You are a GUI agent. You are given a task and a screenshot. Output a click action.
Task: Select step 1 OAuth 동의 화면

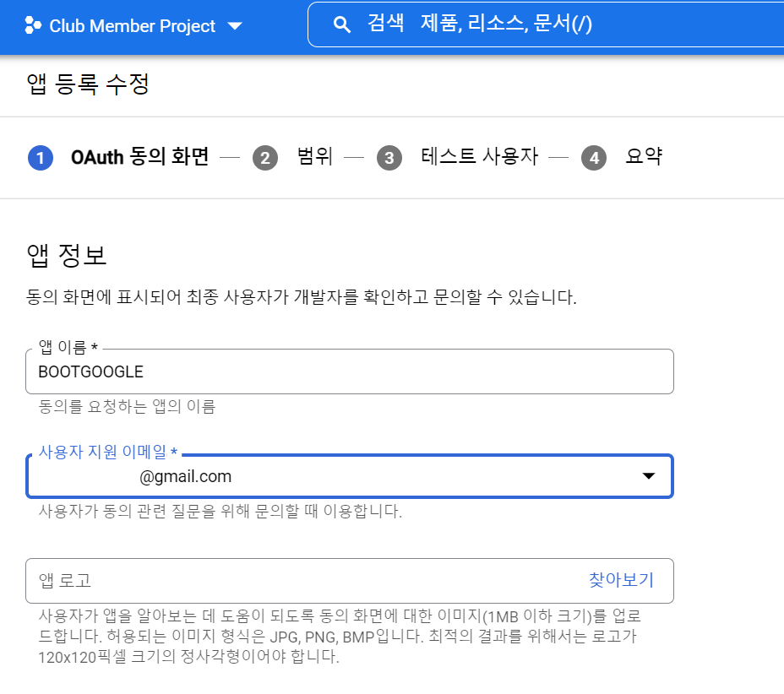click(118, 157)
